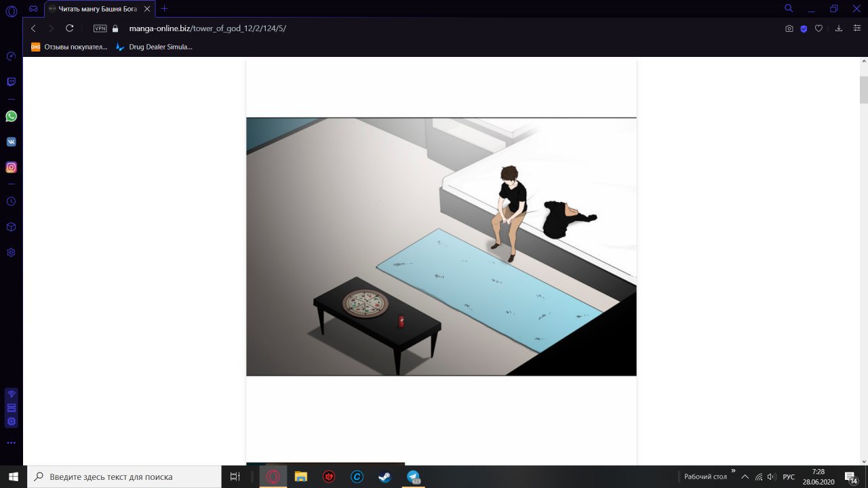
Task: Select Opera GX taskbar icon
Action: (x=273, y=476)
